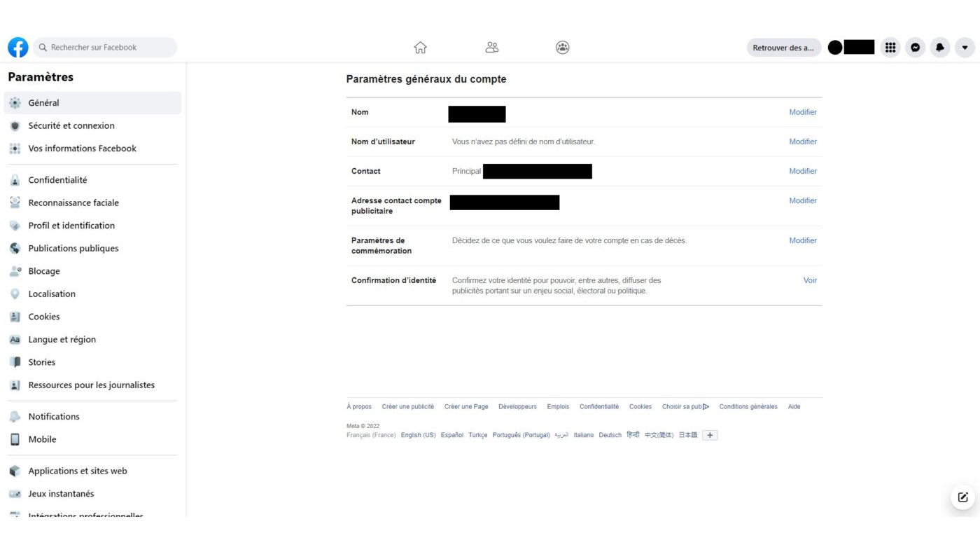The height and width of the screenshot is (552, 980).
Task: Click Modifier next to Nom
Action: 802,112
